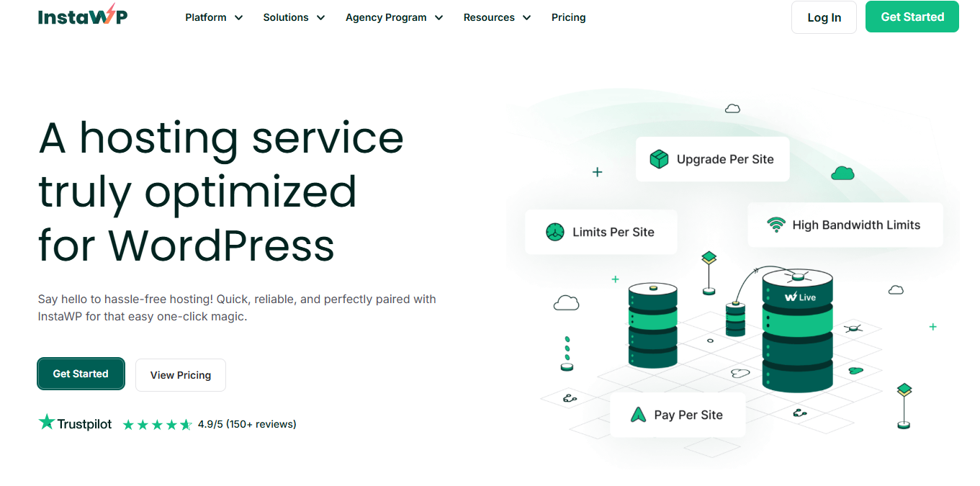Open the Trustpilot logo link

(75, 423)
